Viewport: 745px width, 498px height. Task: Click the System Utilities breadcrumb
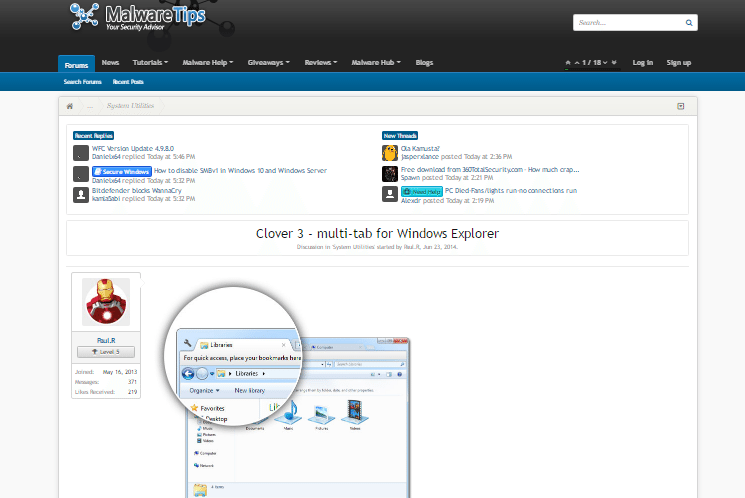point(130,105)
